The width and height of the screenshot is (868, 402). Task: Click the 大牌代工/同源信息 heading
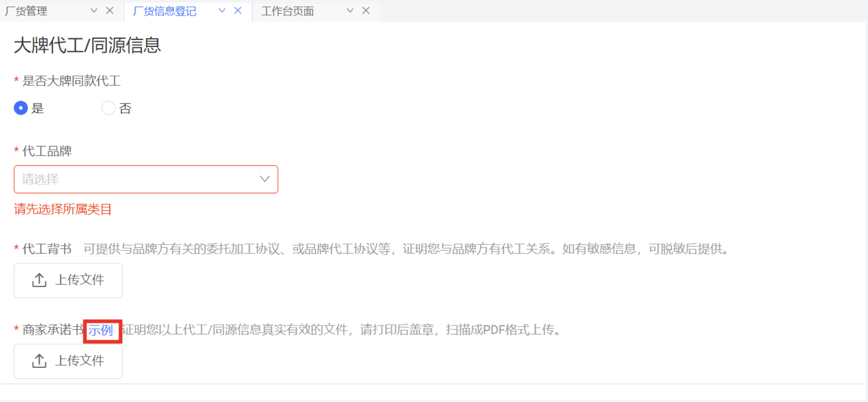pyautogui.click(x=87, y=45)
